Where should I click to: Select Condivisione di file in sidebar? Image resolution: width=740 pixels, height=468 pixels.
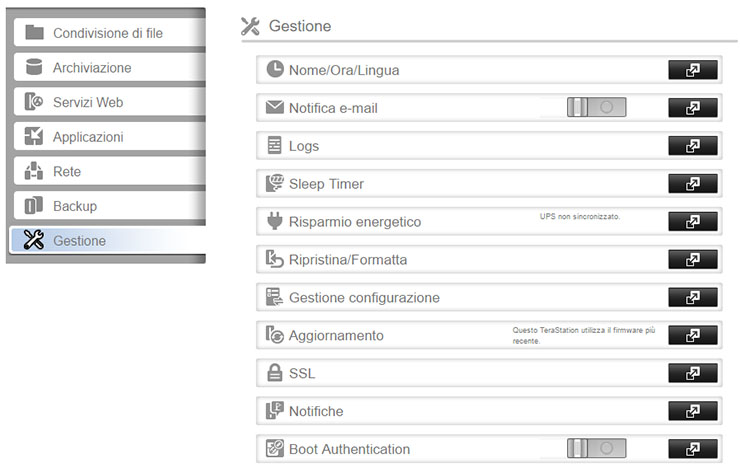107,33
